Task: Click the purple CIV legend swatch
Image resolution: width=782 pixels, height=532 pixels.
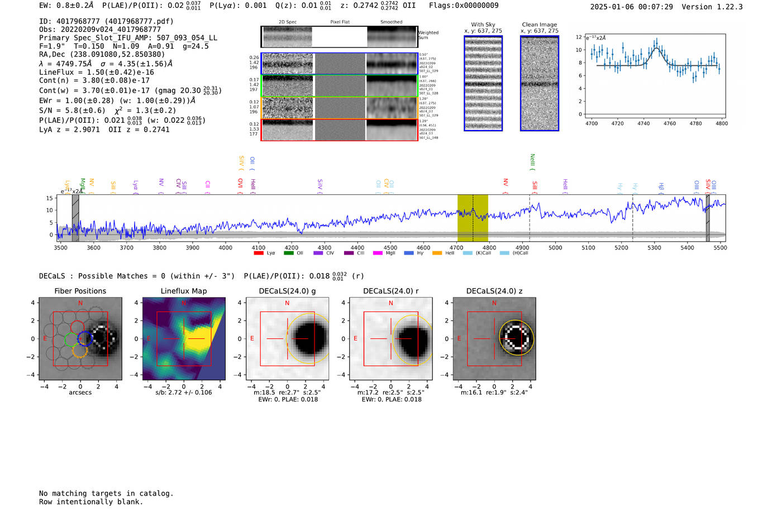Action: coord(318,253)
